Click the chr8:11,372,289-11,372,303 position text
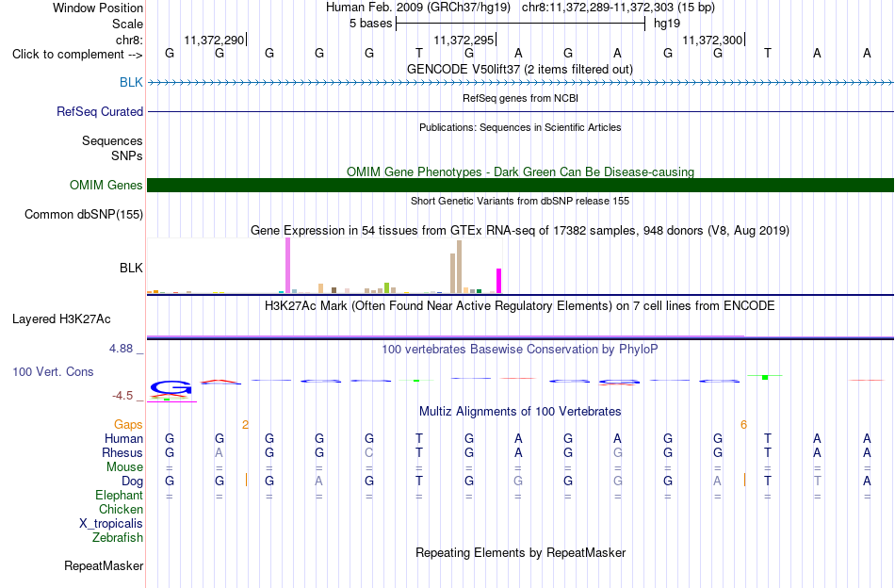Image resolution: width=895 pixels, height=588 pixels. tap(618, 8)
